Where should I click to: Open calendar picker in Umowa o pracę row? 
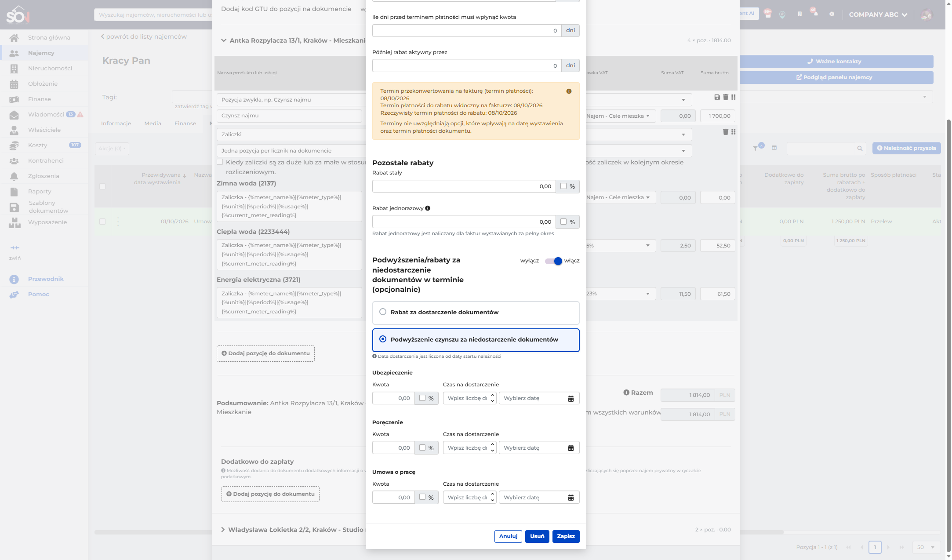click(571, 498)
